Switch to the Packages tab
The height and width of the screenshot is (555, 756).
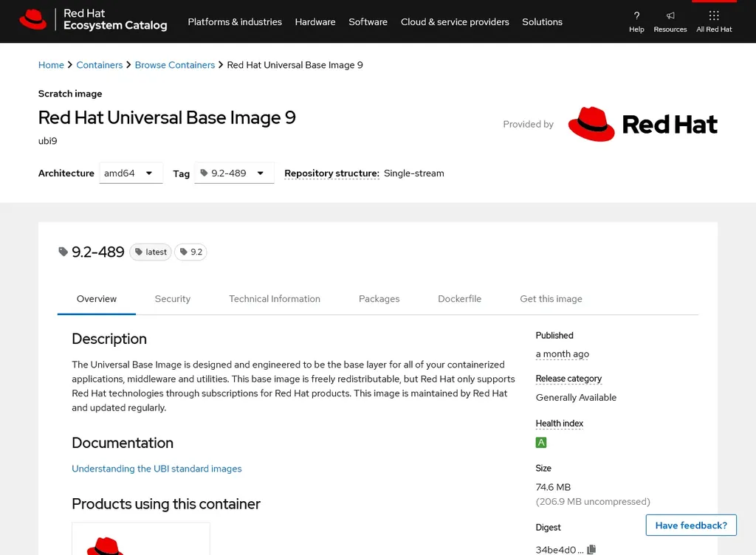pos(379,299)
